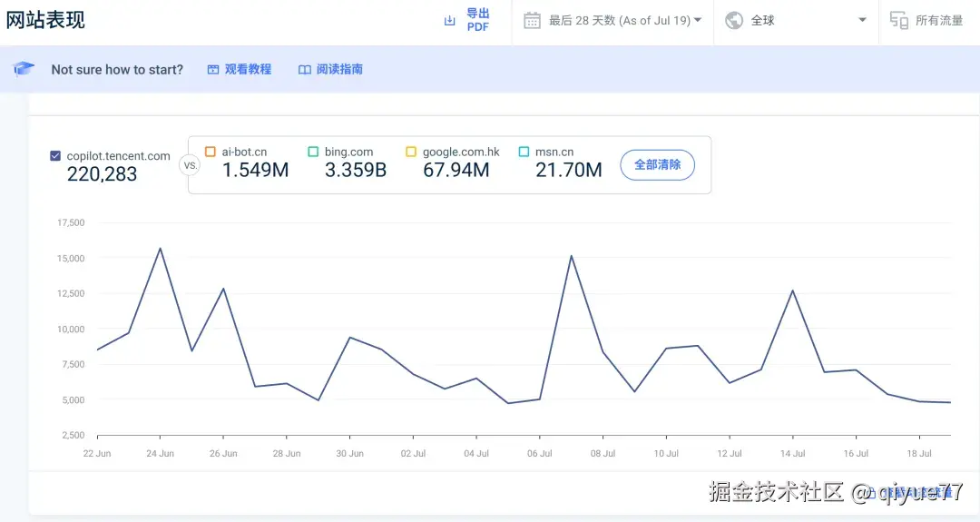Image resolution: width=980 pixels, height=522 pixels.
Task: Click the 24 Jun peak on chart
Action: pos(160,248)
